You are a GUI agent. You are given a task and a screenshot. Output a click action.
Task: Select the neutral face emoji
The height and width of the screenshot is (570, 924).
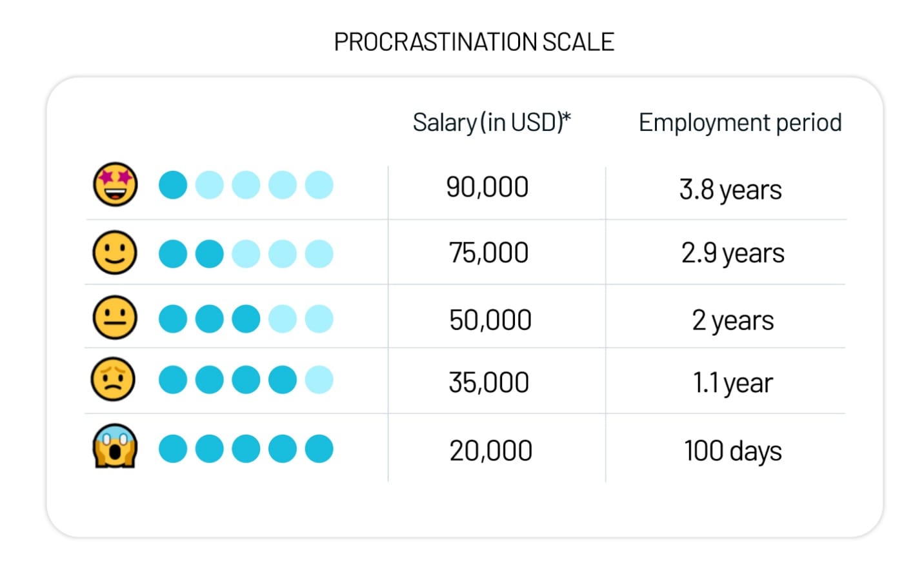click(x=115, y=318)
